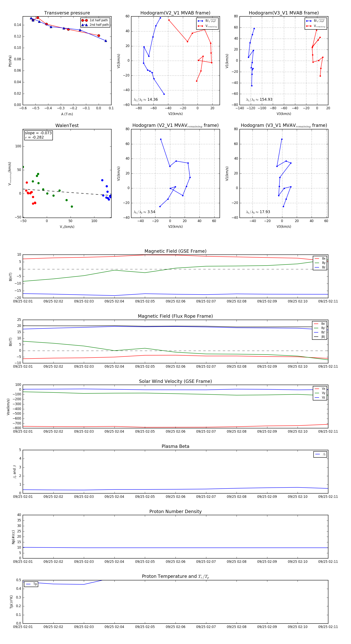Click 'Hodogram (V3_V1 MVAV remaining frame)' title
This screenshot has width=351, height=644.
point(284,125)
